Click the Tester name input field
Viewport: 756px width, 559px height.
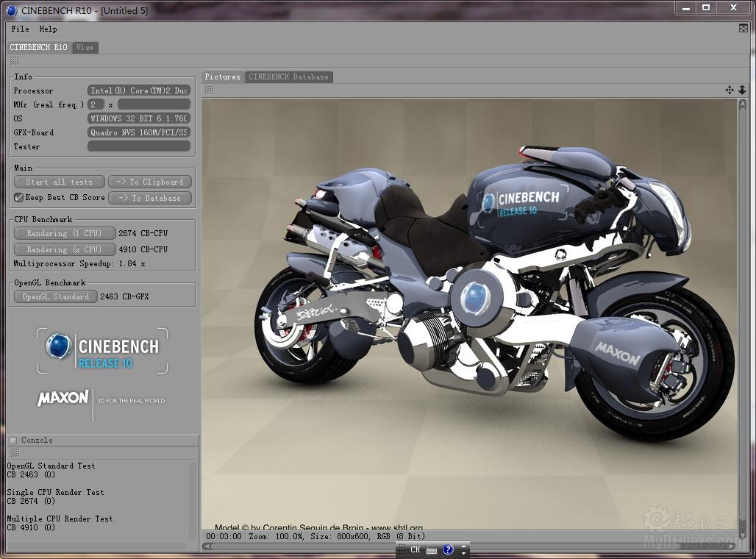[x=139, y=146]
